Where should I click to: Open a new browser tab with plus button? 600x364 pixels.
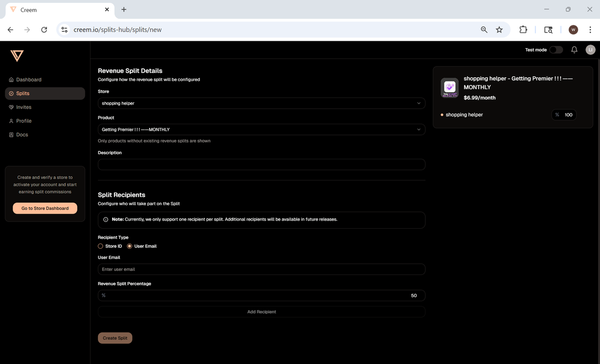(x=124, y=9)
